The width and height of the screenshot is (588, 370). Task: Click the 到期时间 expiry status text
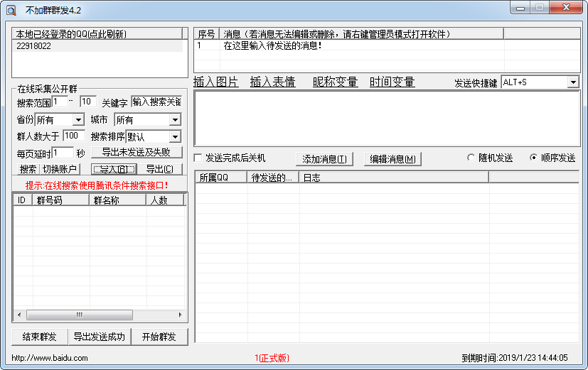pos(515,358)
